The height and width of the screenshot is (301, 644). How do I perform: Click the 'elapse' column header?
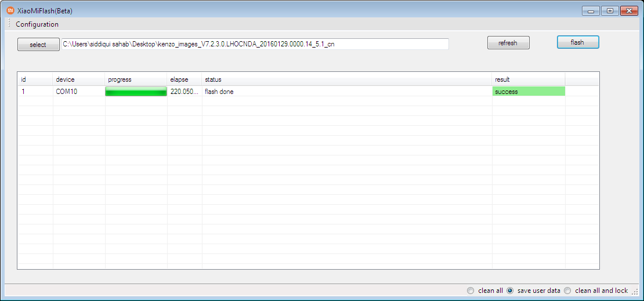(x=184, y=79)
